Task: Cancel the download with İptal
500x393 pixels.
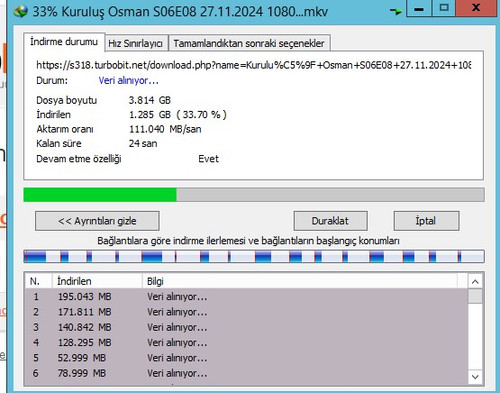Action: click(x=426, y=221)
